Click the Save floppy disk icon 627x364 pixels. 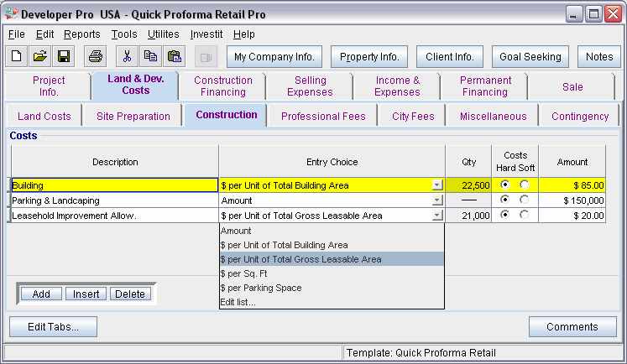point(64,56)
